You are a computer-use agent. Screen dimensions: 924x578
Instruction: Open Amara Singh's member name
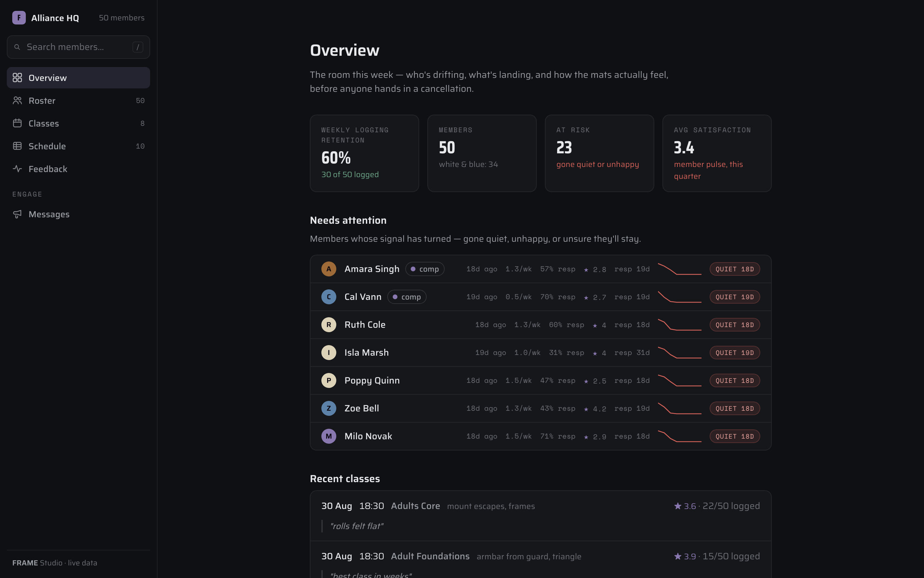(372, 269)
